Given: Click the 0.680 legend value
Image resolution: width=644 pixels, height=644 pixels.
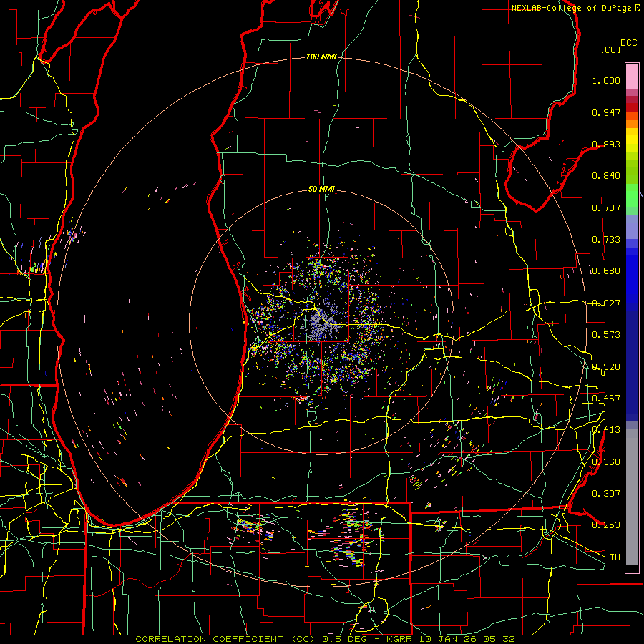Looking at the screenshot, I should pyautogui.click(x=606, y=271).
